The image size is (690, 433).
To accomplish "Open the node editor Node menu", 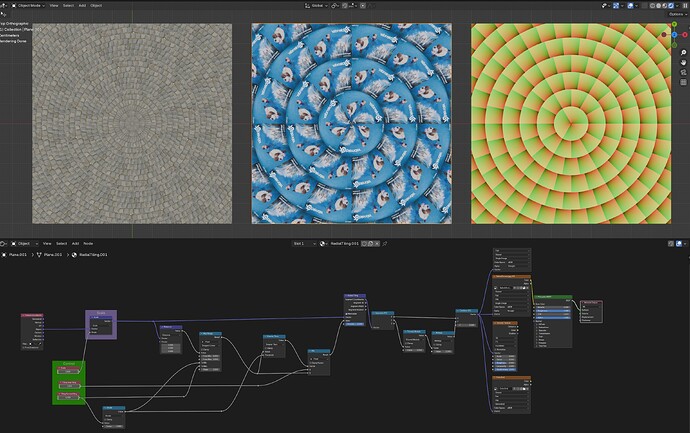I will click(88, 243).
